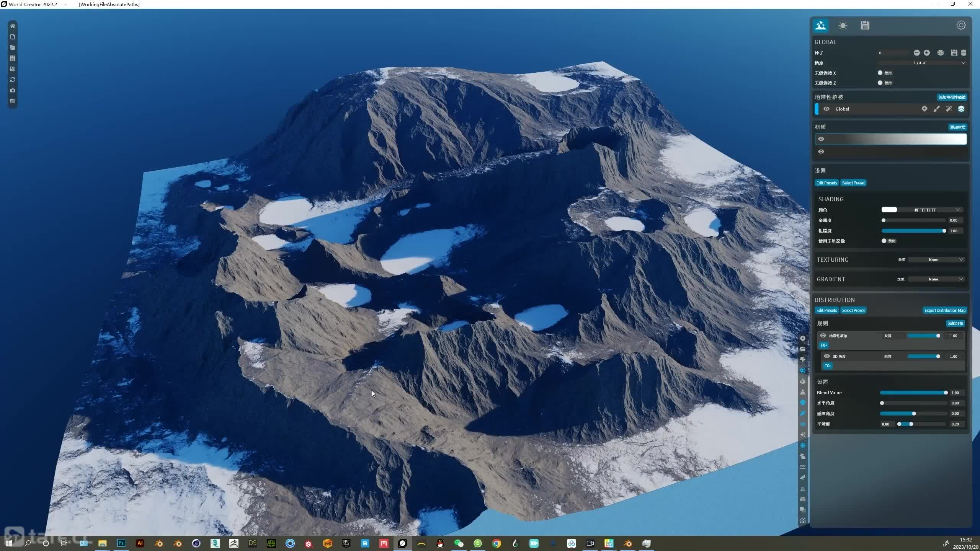Adjust the roughness (粗糙度) slider

point(913,231)
